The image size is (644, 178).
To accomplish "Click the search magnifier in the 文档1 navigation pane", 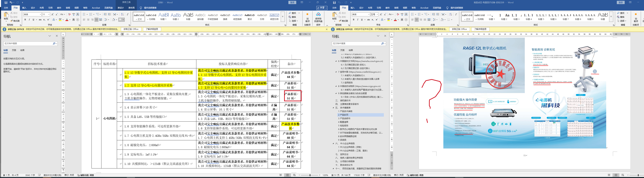I will [x=54, y=44].
